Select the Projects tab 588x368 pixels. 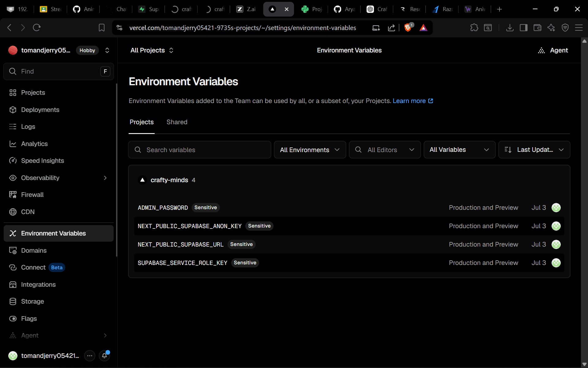[x=141, y=122]
